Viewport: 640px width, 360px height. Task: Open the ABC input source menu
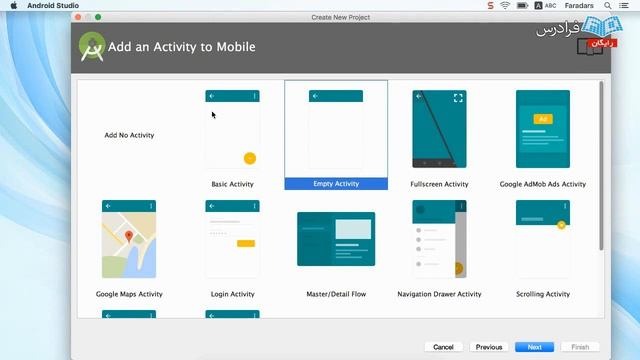pyautogui.click(x=545, y=6)
